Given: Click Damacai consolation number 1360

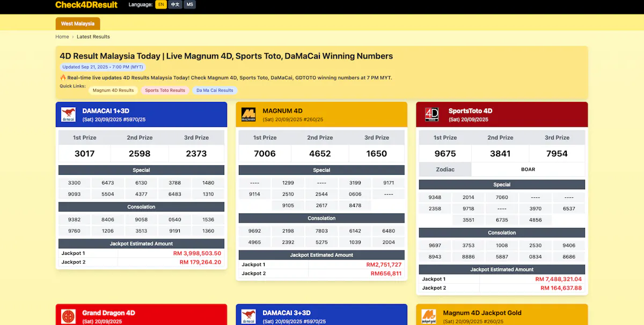Looking at the screenshot, I should click(208, 231).
